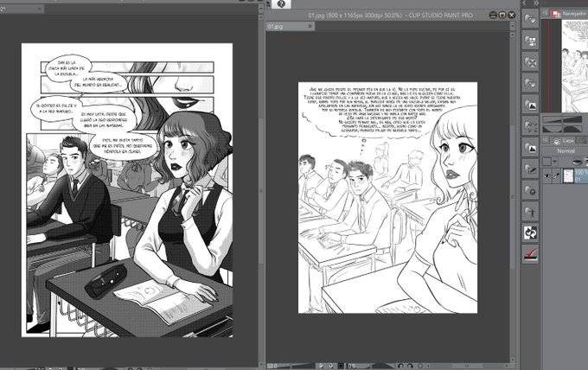The height and width of the screenshot is (370, 588).
Task: Click the scroll down arrow of 01.jpg canvas
Action: click(512, 358)
